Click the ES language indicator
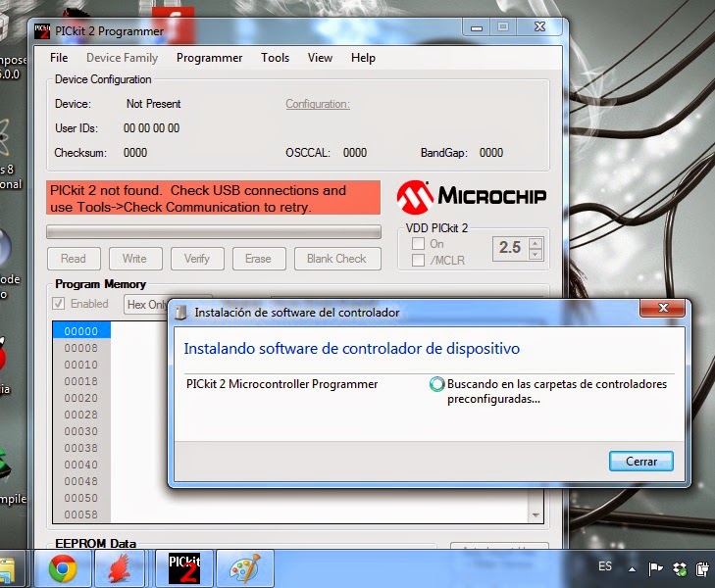The height and width of the screenshot is (588, 715). [605, 566]
